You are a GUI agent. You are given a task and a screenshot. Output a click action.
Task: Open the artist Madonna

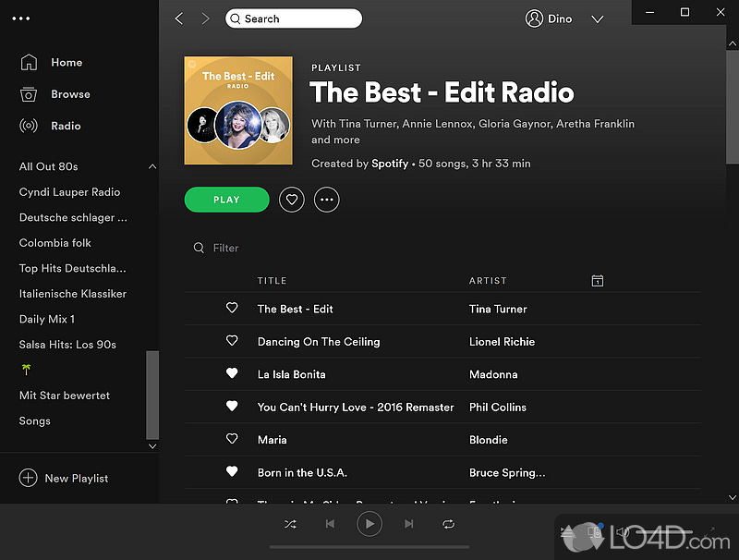pyautogui.click(x=493, y=374)
